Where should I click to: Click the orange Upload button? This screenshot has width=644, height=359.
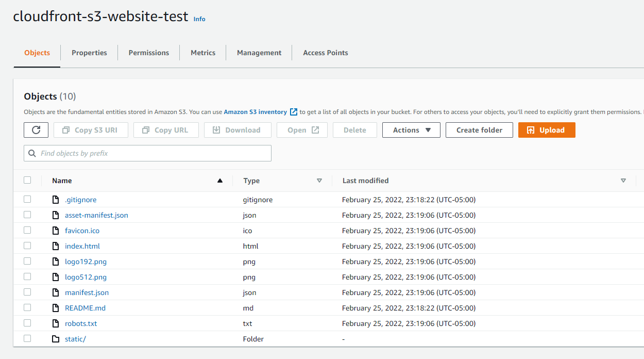(547, 130)
